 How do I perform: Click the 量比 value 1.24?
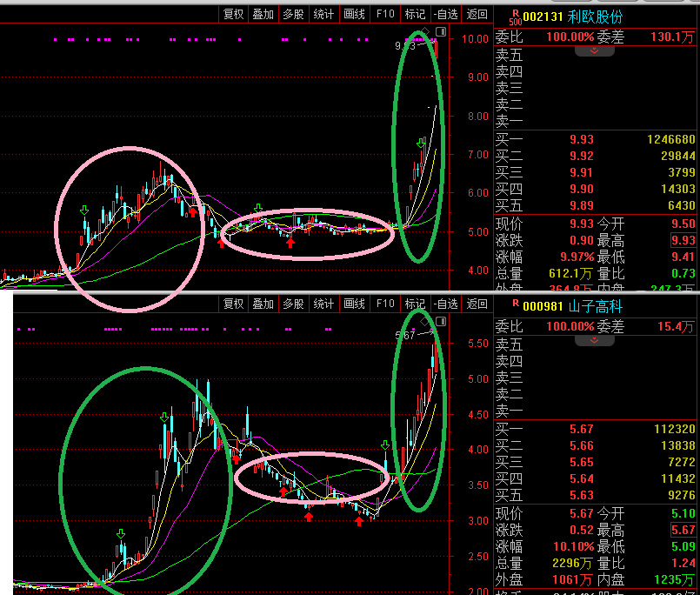(x=683, y=564)
